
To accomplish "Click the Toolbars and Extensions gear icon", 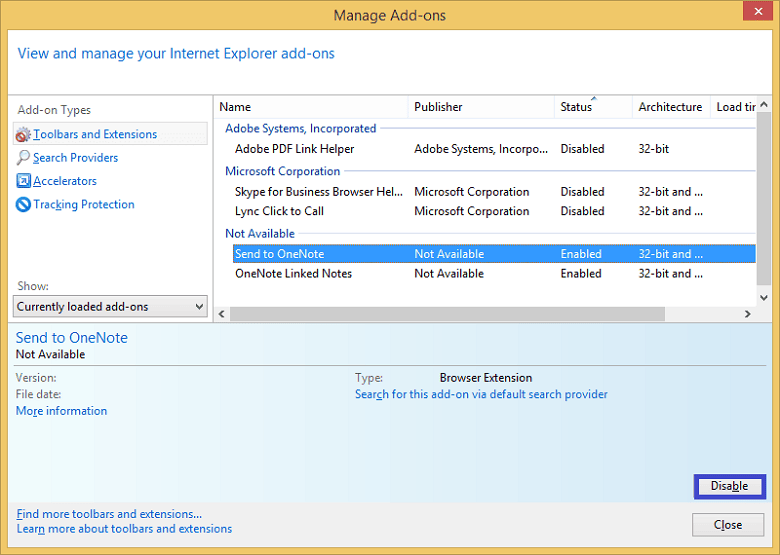I will (23, 134).
